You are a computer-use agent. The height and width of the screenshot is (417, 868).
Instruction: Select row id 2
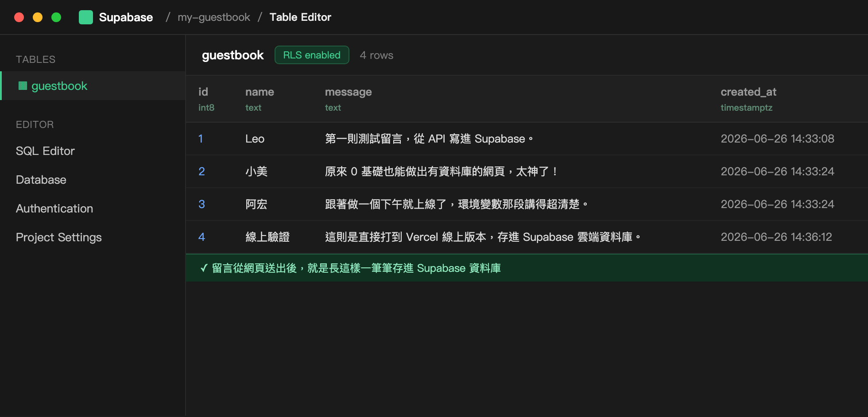pyautogui.click(x=201, y=171)
